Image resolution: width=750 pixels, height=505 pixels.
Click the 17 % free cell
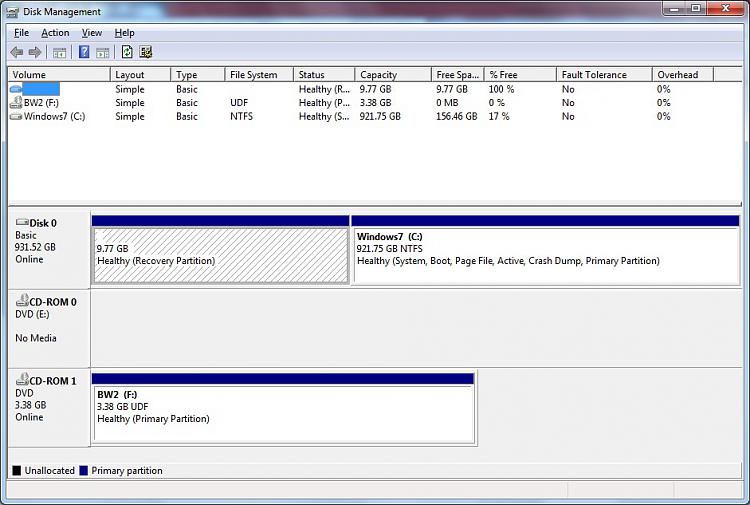coord(499,116)
